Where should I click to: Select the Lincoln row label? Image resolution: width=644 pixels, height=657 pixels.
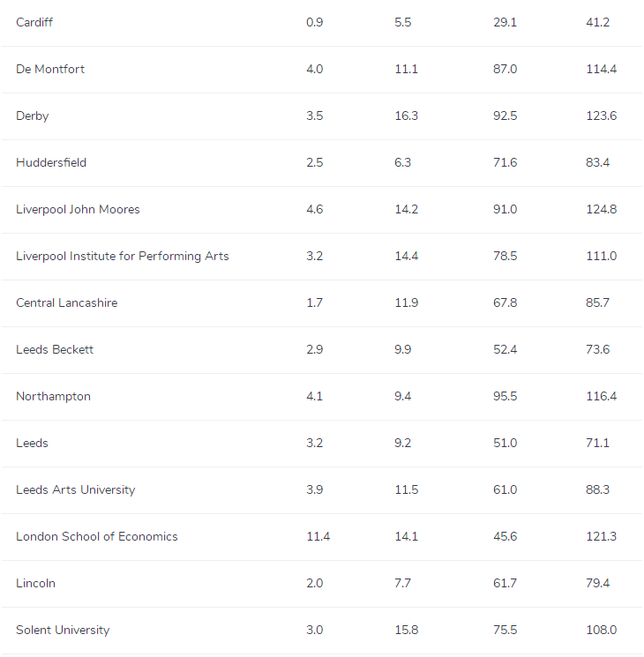coord(34,583)
